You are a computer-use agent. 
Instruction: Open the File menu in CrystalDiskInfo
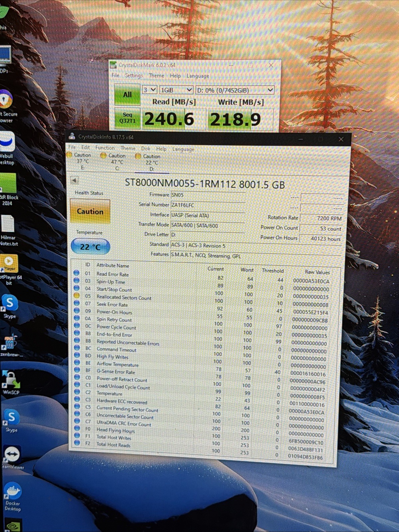pyautogui.click(x=72, y=147)
